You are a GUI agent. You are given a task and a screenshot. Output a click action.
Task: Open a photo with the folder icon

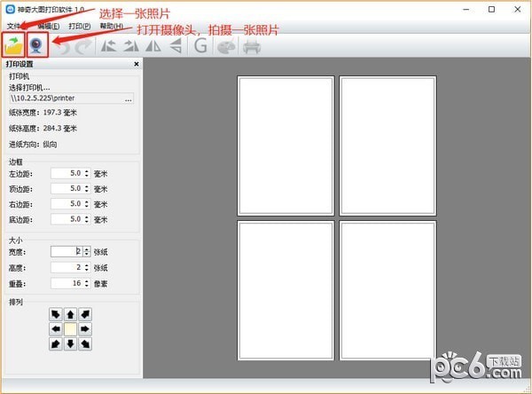[x=13, y=45]
